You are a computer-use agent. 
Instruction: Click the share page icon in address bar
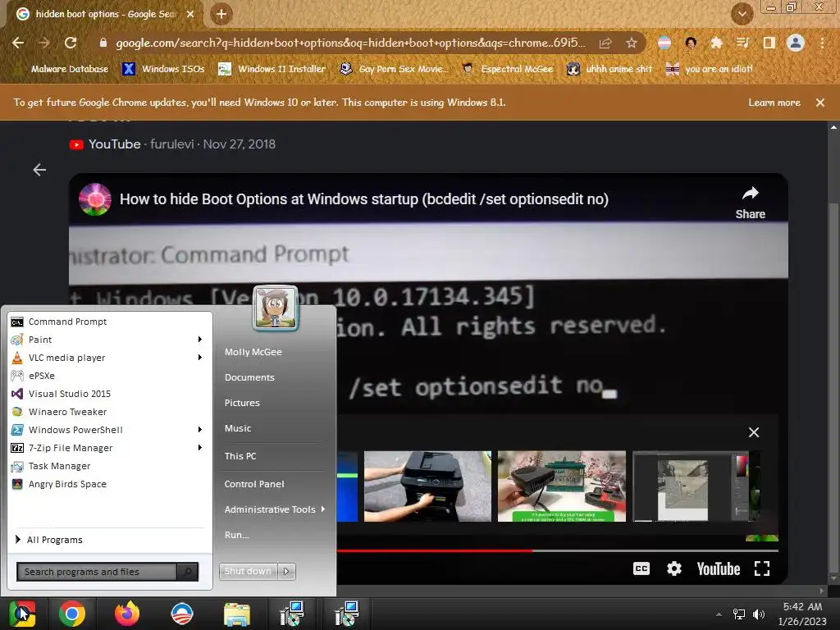[605, 43]
